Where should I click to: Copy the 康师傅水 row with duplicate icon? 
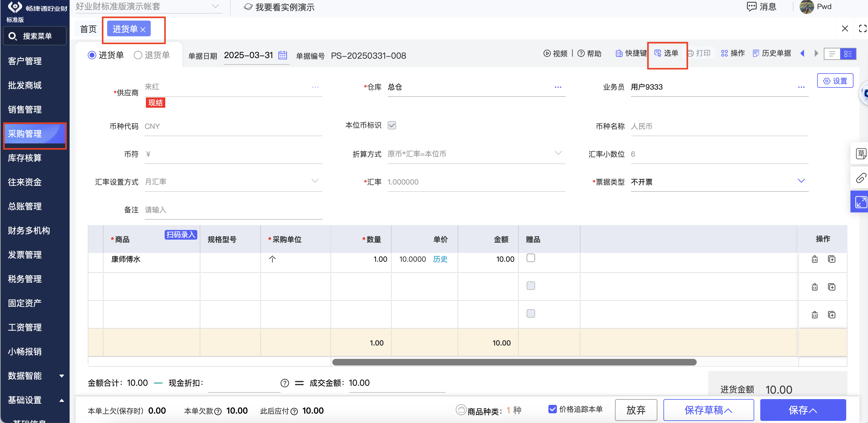click(831, 259)
